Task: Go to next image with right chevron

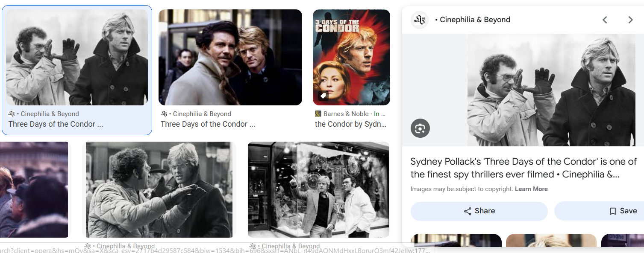Action: point(630,20)
